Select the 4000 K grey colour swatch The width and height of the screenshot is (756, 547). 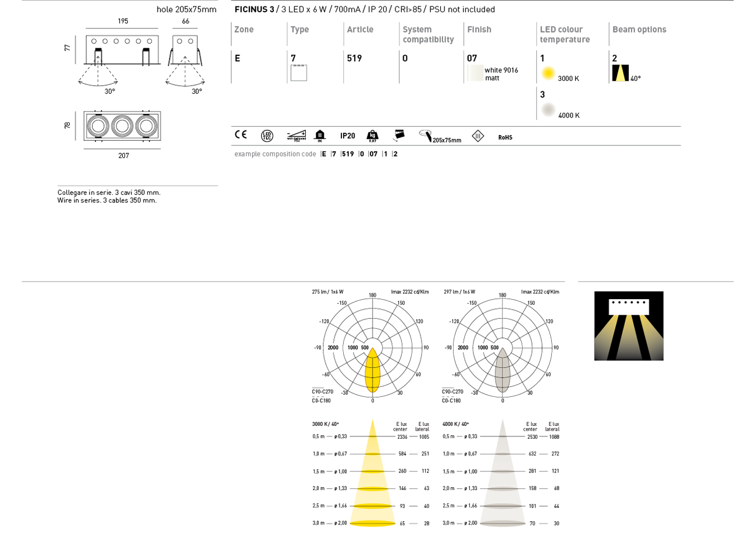tap(548, 110)
